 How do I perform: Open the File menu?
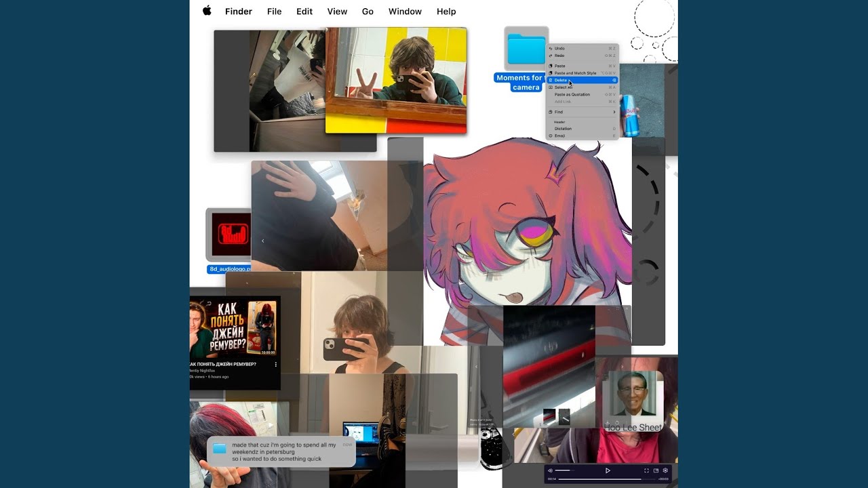tap(274, 12)
